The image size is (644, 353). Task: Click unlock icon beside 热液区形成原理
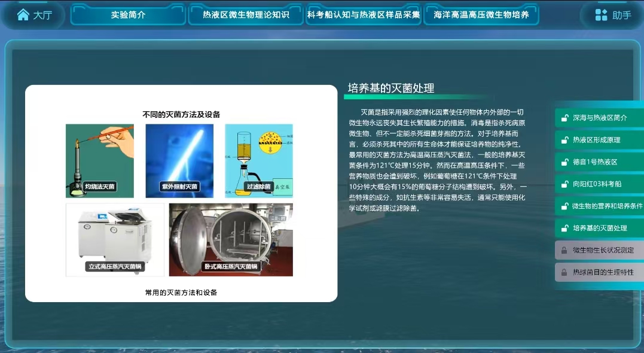[x=564, y=140]
